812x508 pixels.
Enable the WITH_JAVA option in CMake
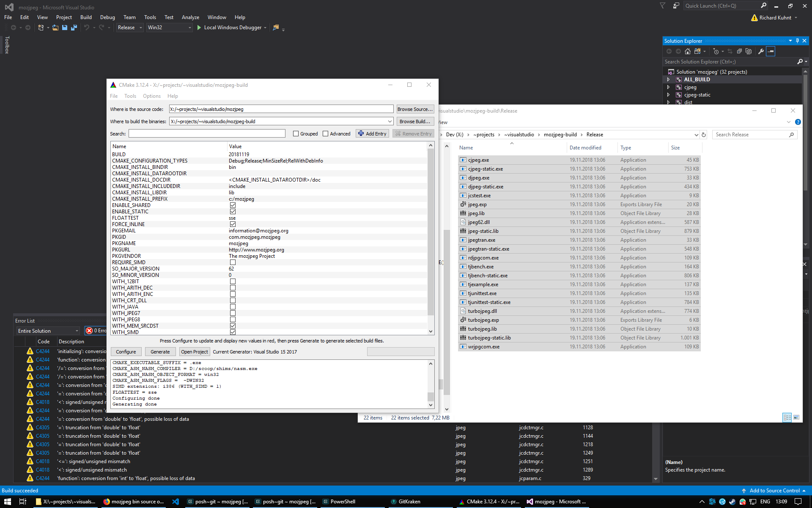[233, 306]
